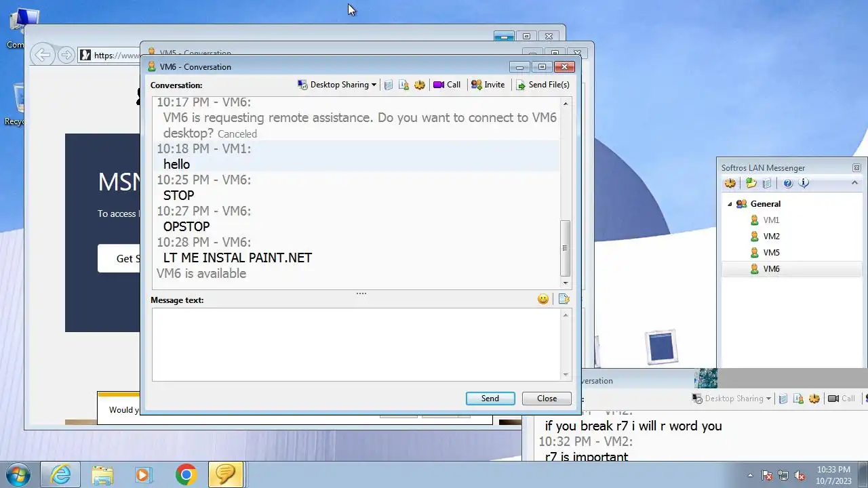
Task: Click settings gear icon in VM6 conversation toolbar
Action: (x=420, y=85)
